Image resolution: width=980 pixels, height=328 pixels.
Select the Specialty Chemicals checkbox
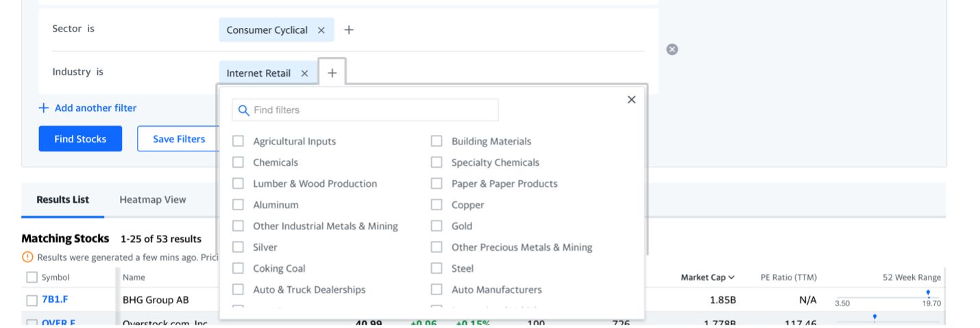pos(437,162)
